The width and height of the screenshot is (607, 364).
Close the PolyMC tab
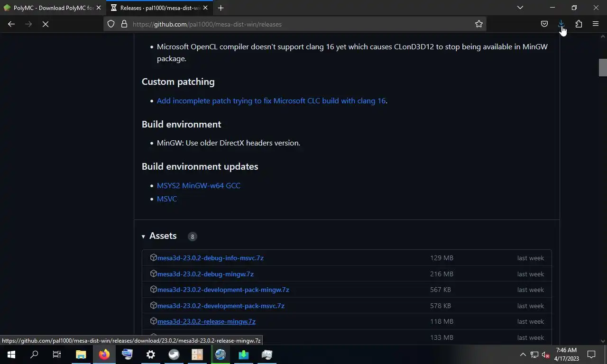99,8
